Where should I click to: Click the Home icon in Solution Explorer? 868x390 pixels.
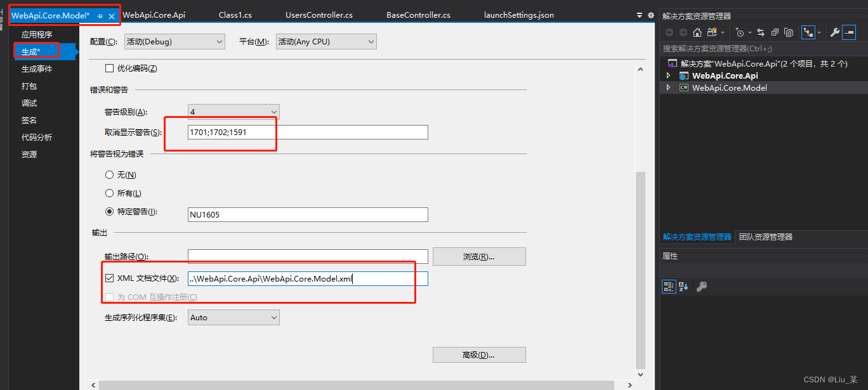[x=698, y=32]
